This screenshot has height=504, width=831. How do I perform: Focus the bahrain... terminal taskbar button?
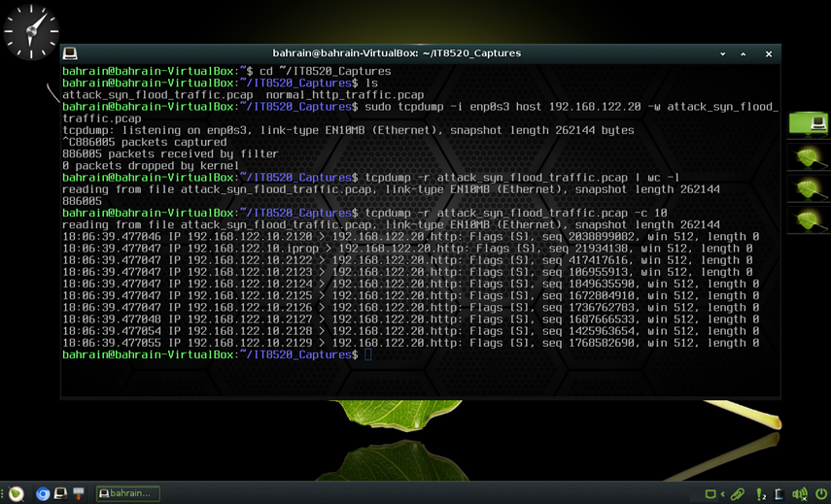(127, 493)
